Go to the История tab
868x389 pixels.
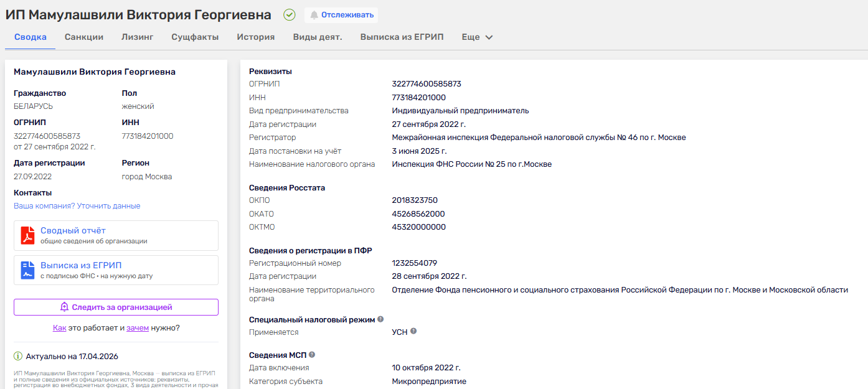tap(255, 37)
